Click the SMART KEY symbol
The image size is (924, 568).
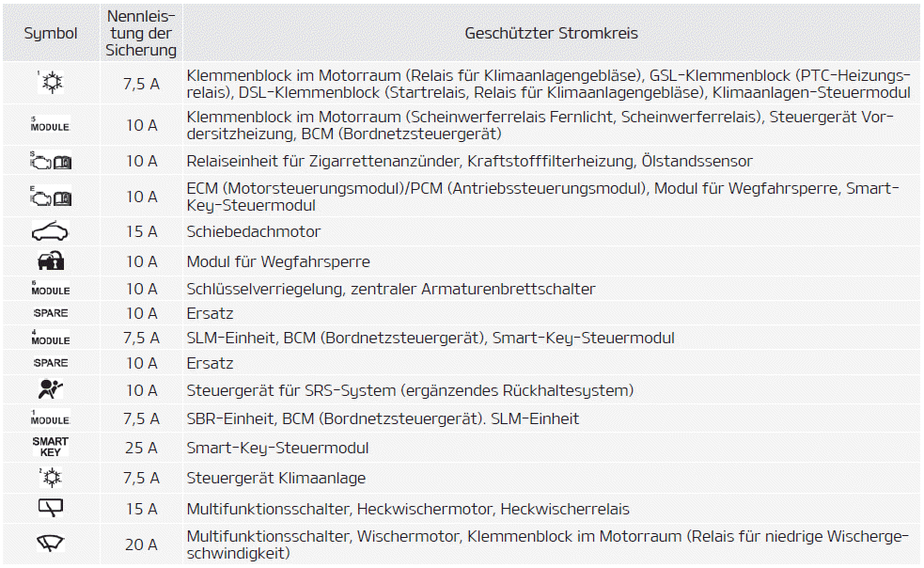[50, 448]
